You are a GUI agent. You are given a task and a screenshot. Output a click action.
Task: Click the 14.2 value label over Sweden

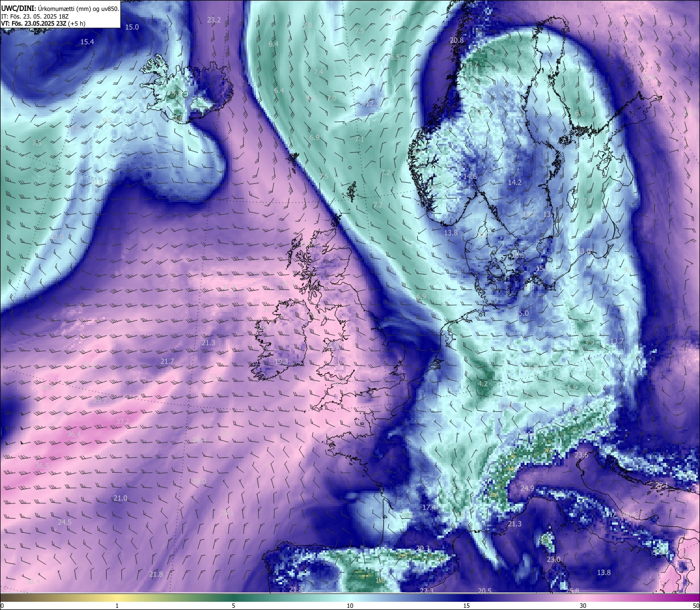click(x=515, y=182)
